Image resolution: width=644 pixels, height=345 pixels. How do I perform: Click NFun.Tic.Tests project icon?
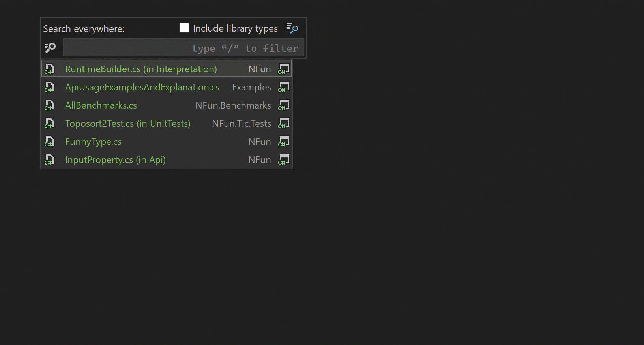[x=284, y=123]
